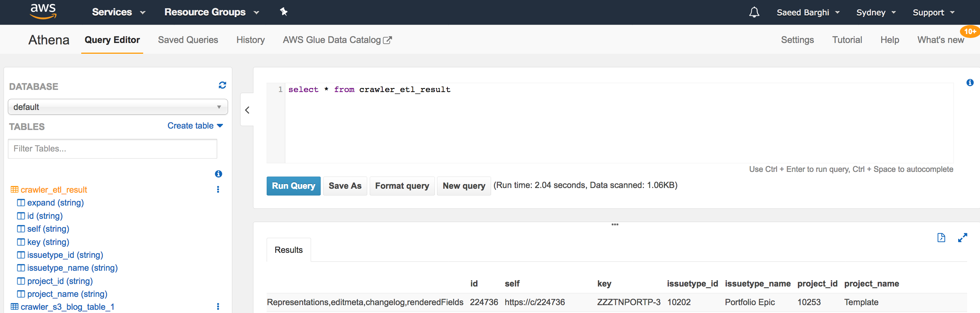Click crawler_etl_result table icon

(14, 190)
